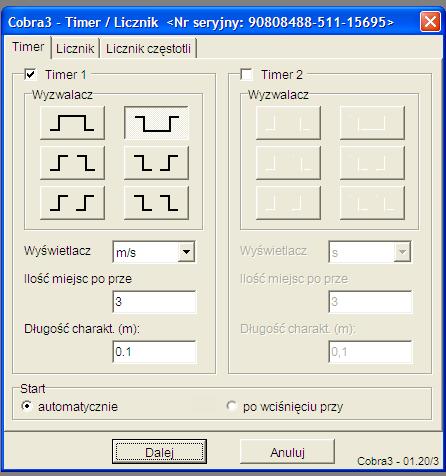Enable the Timer 2 checkbox
Viewport: 446px width, 476px height.
click(246, 74)
